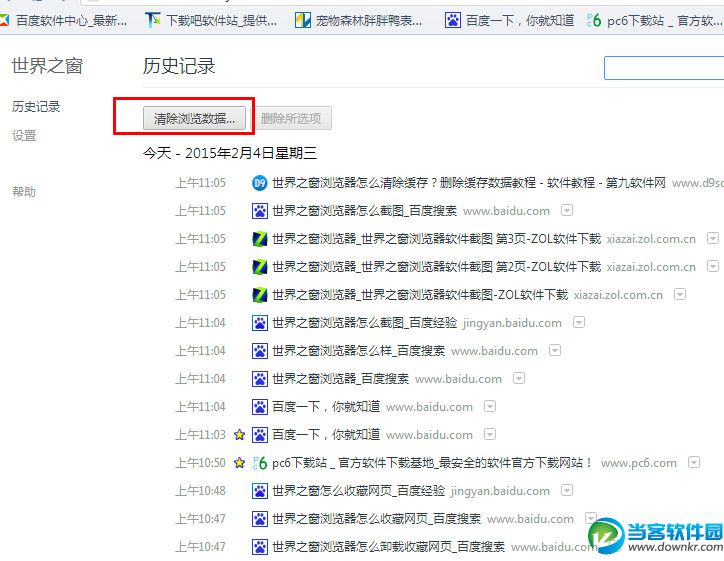Expand the menu for 第2页-ZOL entry
The image size is (724, 561).
coord(713,266)
